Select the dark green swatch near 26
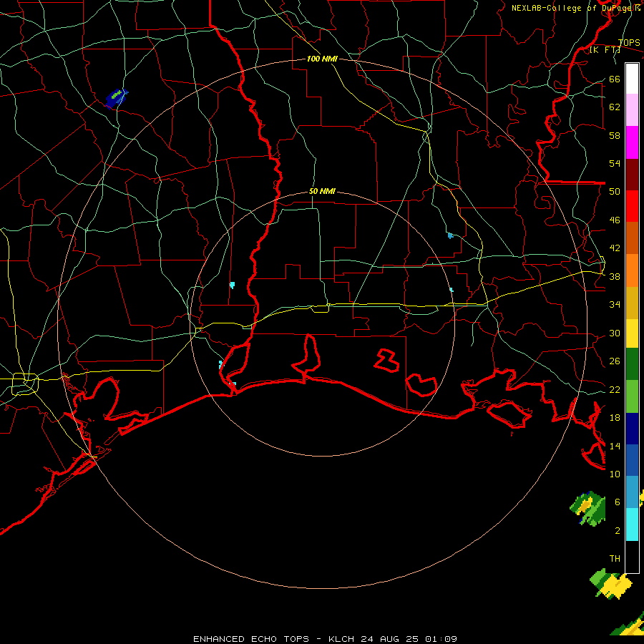 tap(632, 364)
